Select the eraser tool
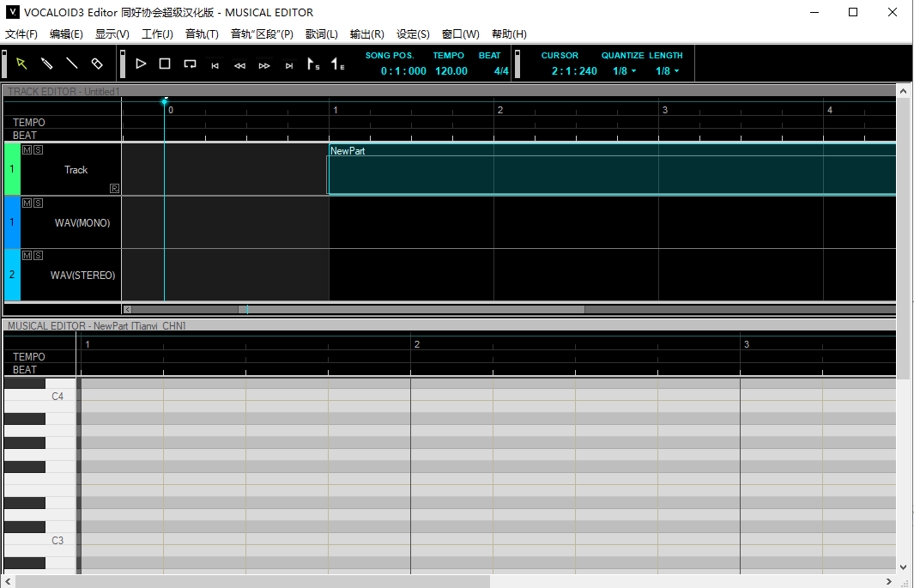 point(97,64)
